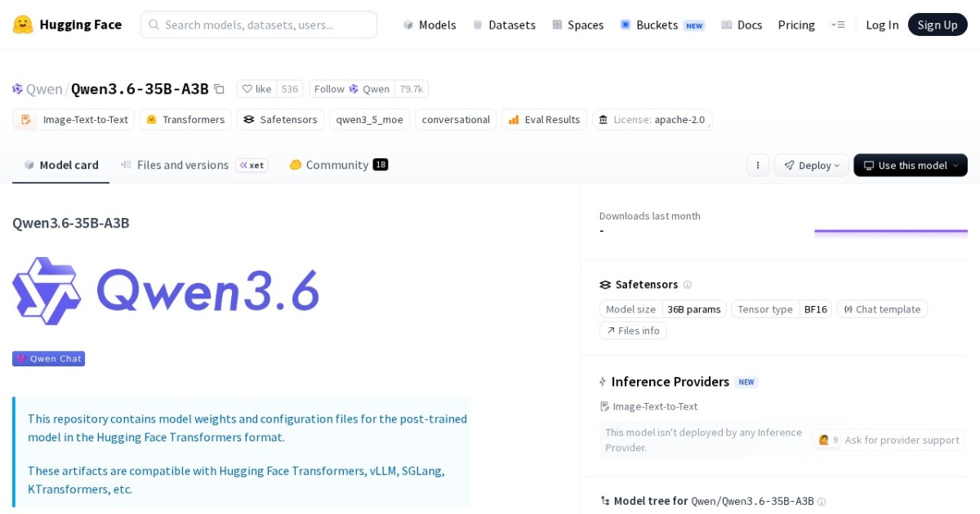
Task: Open the Safetensors tag
Action: tap(280, 119)
